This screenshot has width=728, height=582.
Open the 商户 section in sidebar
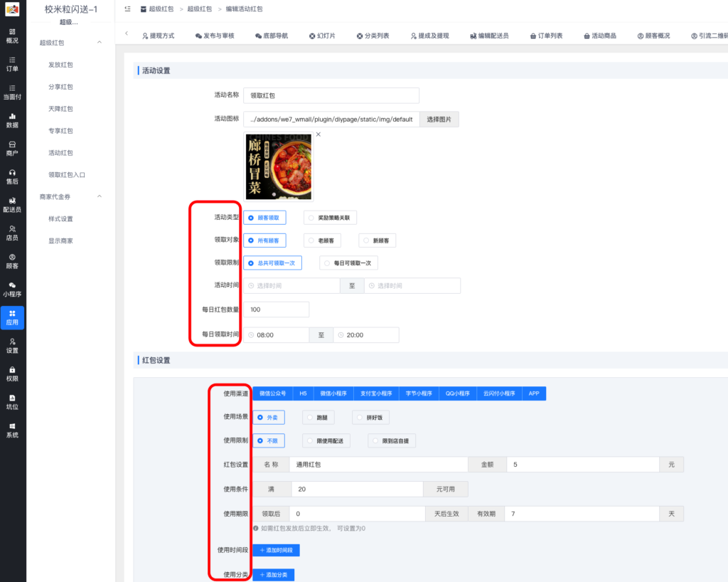tap(13, 149)
